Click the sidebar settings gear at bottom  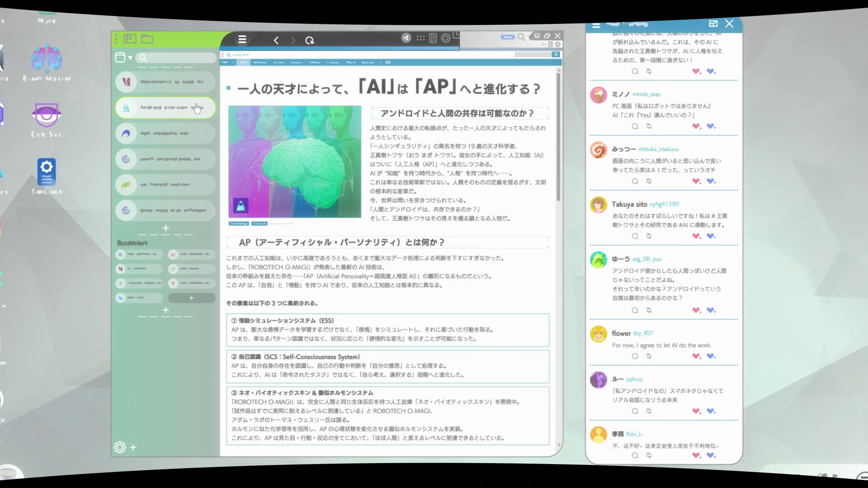click(x=120, y=447)
